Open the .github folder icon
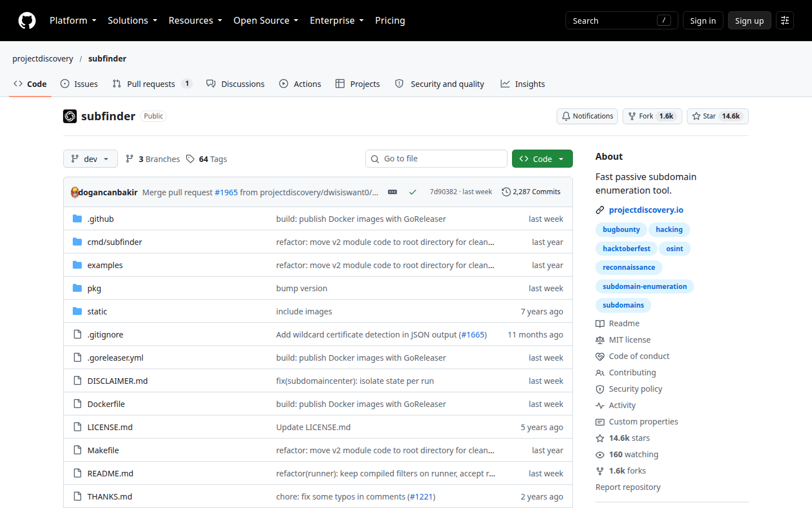This screenshot has width=812, height=508. coord(77,219)
